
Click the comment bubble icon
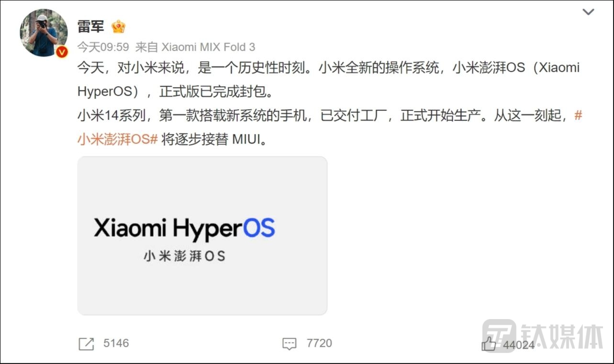290,343
